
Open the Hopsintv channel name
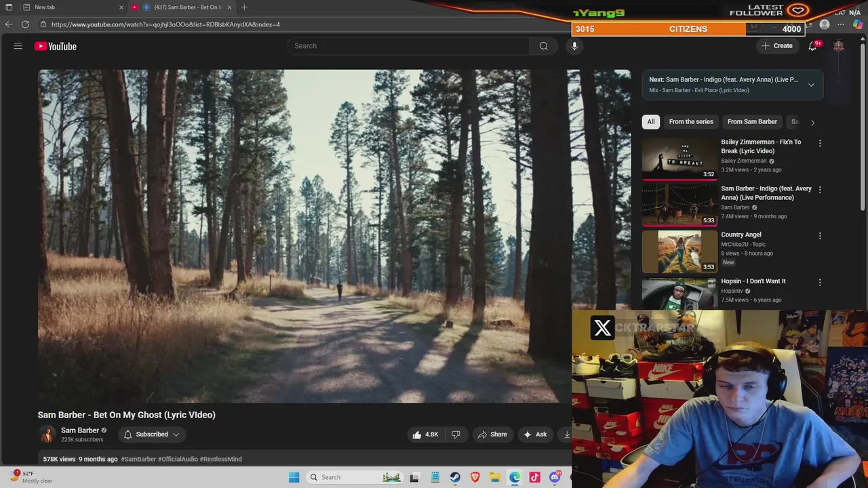pyautogui.click(x=732, y=291)
